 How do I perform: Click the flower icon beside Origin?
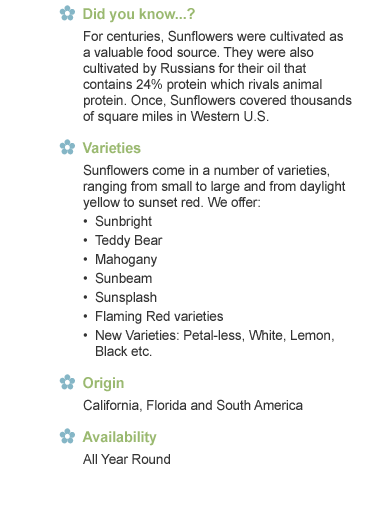point(67,382)
